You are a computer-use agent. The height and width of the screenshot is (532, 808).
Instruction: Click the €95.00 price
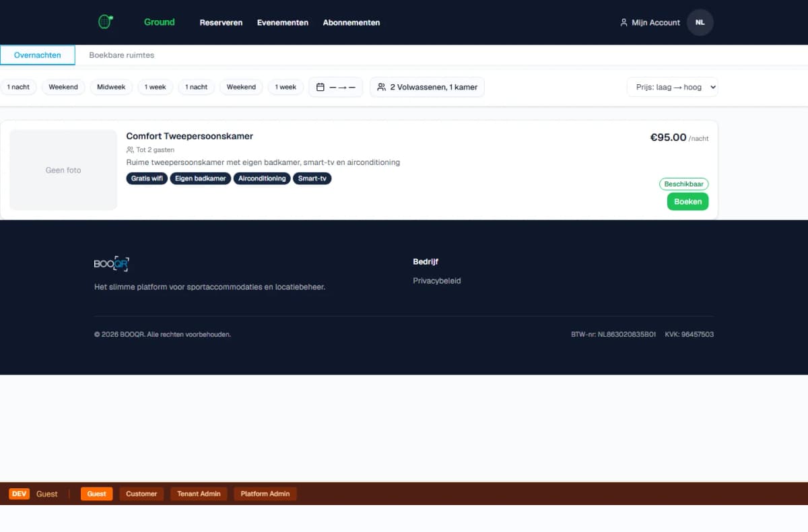[x=668, y=137]
